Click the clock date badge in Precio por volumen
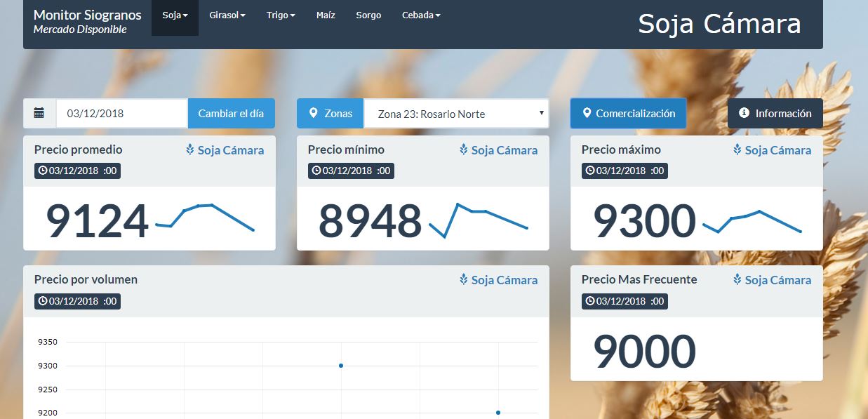868x419 pixels. click(77, 301)
